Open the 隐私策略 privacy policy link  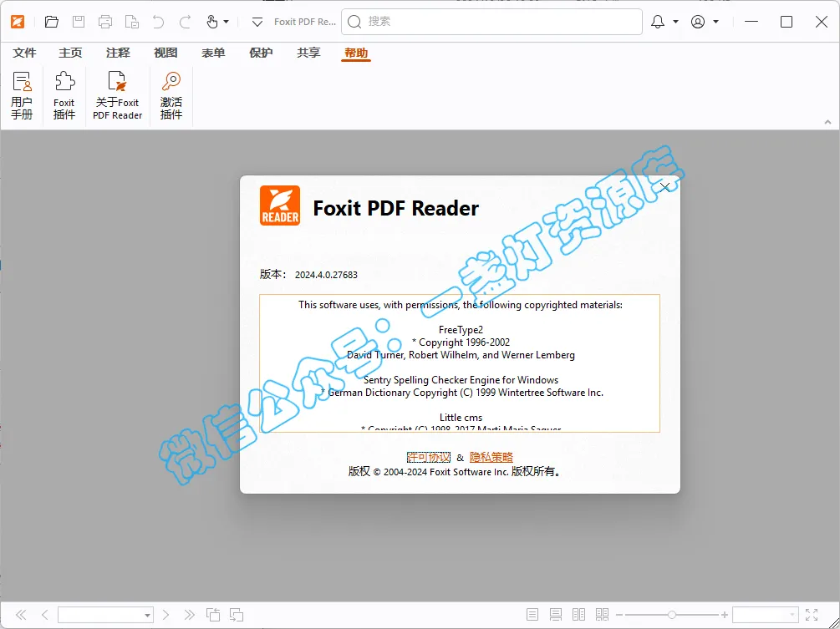[x=491, y=457]
